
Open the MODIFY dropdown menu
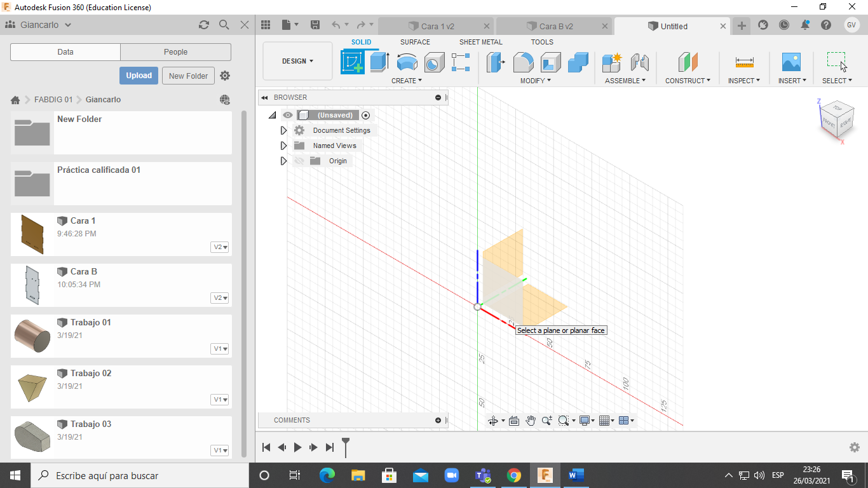[536, 81]
